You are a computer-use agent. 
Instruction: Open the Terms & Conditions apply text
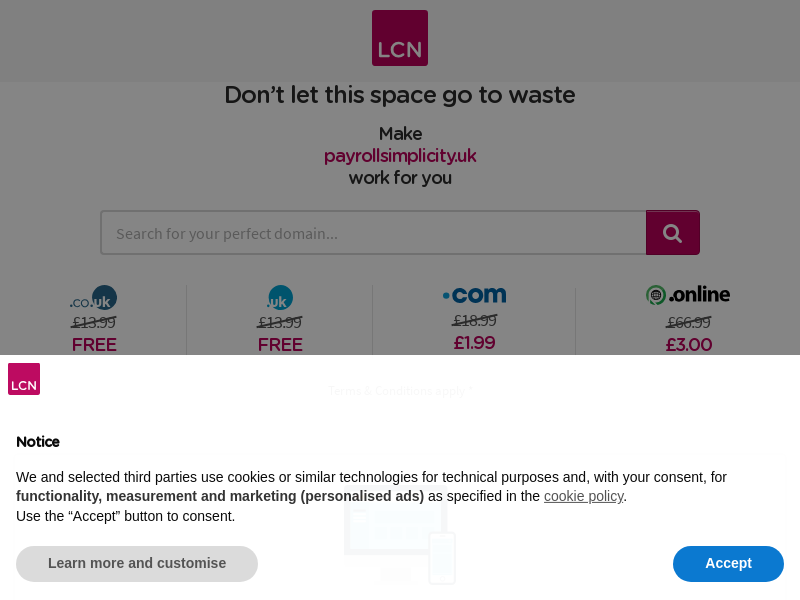[400, 391]
